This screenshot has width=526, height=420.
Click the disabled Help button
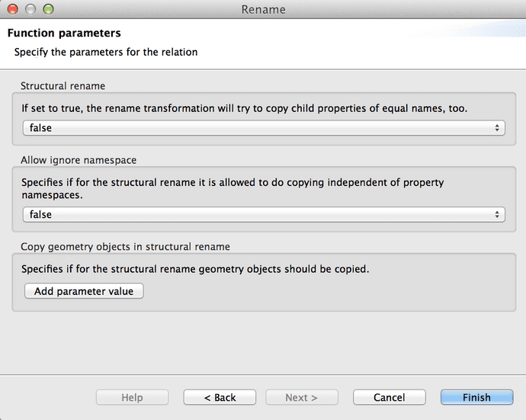click(132, 397)
